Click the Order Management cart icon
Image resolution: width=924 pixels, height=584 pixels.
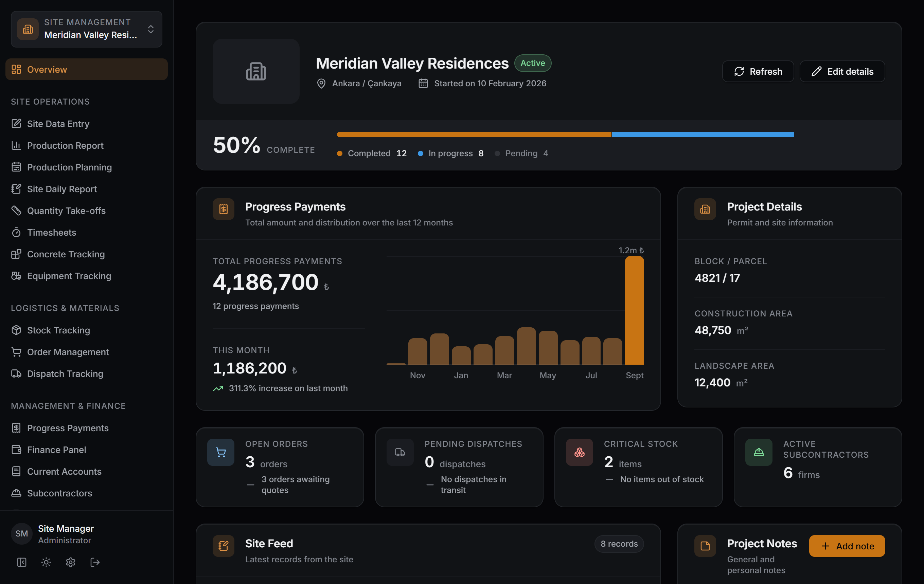point(16,352)
